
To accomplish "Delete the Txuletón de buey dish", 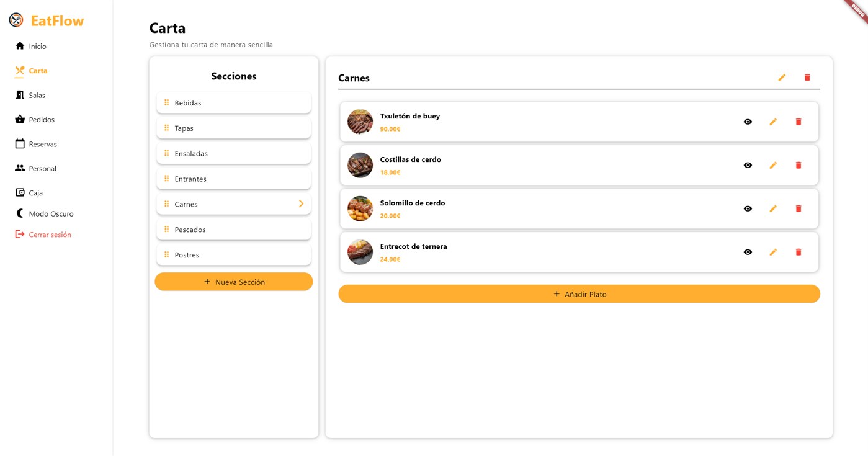I will pyautogui.click(x=799, y=122).
